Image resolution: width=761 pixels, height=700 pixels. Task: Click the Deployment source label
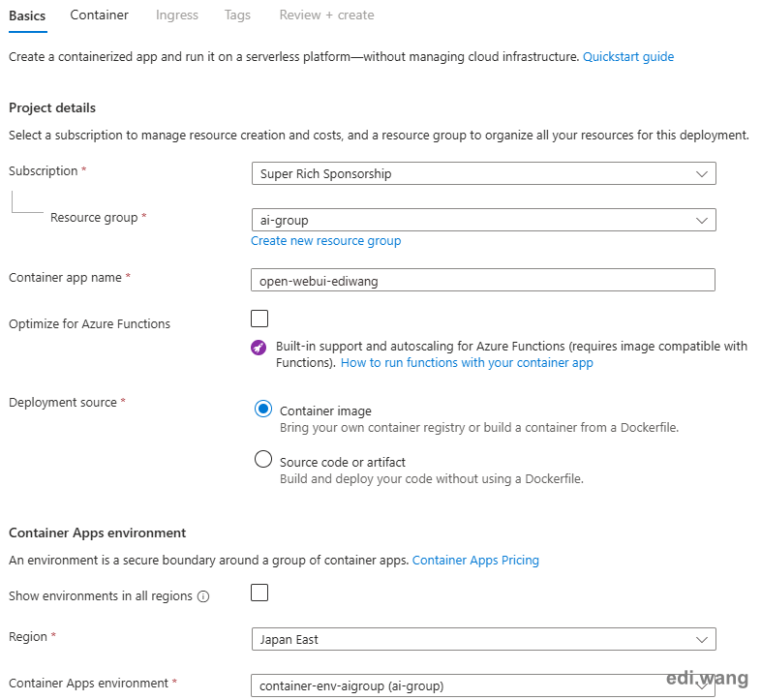pos(63,403)
